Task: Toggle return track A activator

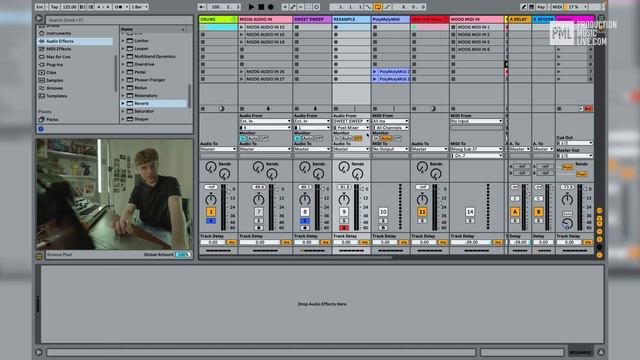Action: click(x=515, y=211)
